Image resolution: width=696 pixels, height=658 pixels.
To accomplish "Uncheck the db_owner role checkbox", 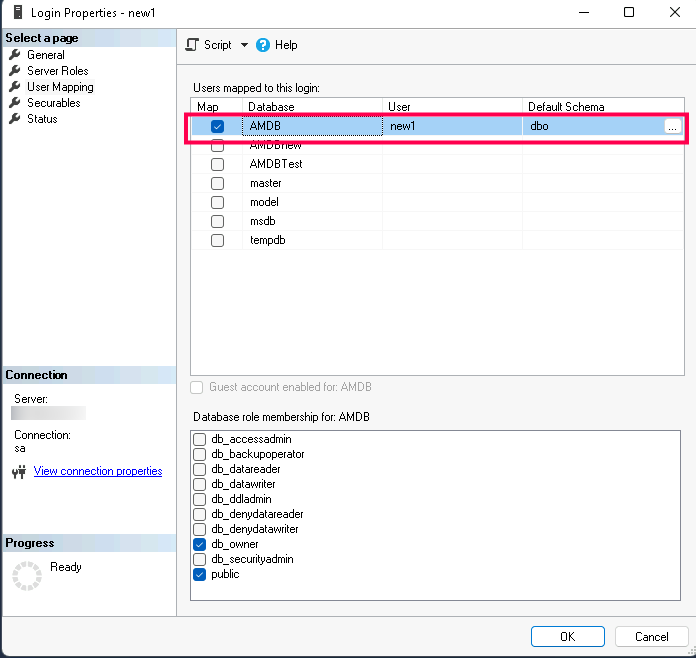I will [200, 545].
